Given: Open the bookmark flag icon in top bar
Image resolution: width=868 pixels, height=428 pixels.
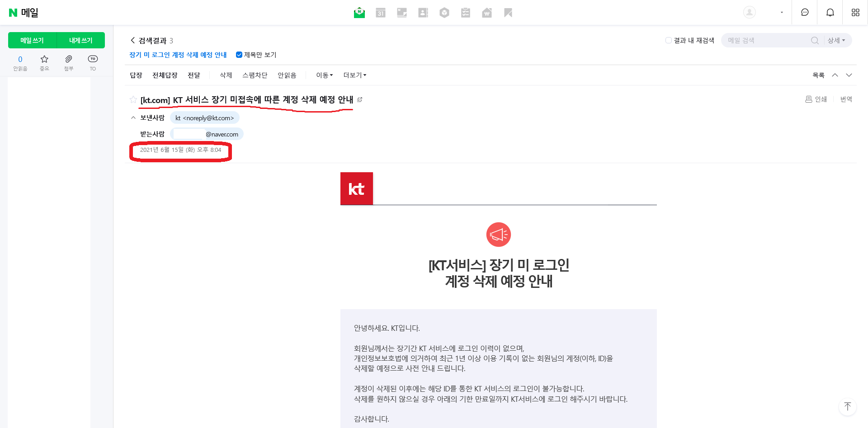Looking at the screenshot, I should click(x=508, y=13).
